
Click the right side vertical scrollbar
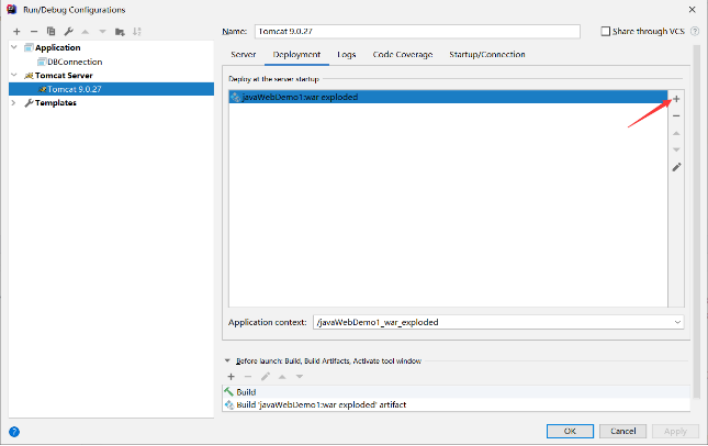697,221
